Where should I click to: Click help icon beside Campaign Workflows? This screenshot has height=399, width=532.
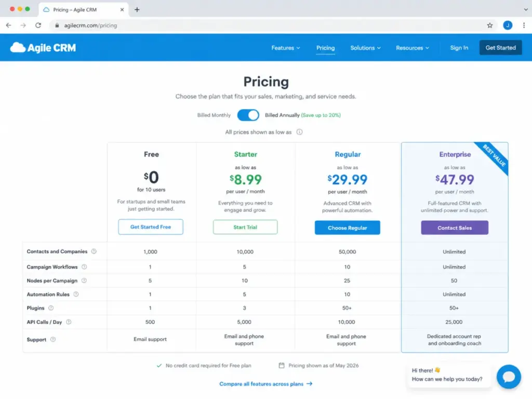coord(84,267)
